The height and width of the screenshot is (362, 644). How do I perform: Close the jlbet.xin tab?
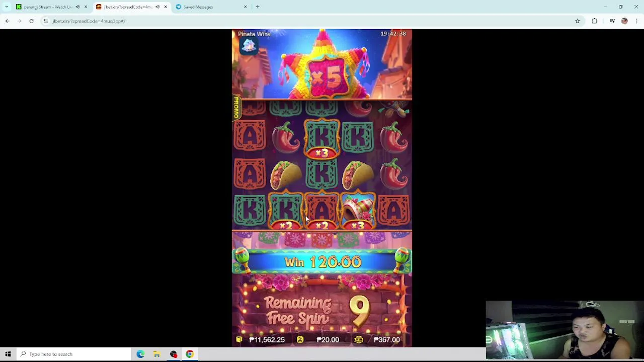[x=166, y=7]
